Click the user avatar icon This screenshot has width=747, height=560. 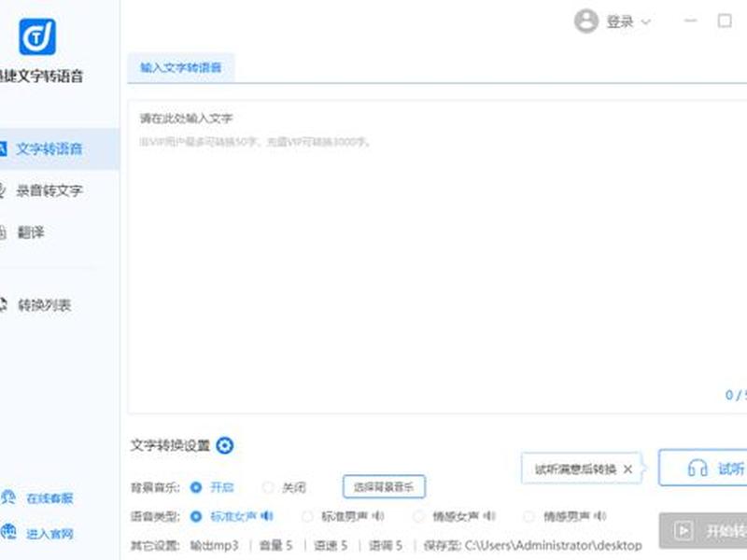(586, 21)
